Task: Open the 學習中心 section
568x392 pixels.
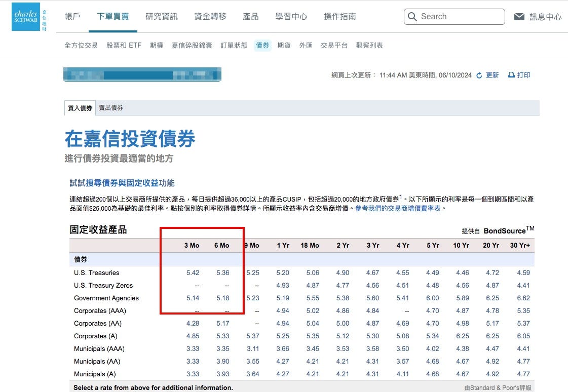Action: (x=291, y=16)
